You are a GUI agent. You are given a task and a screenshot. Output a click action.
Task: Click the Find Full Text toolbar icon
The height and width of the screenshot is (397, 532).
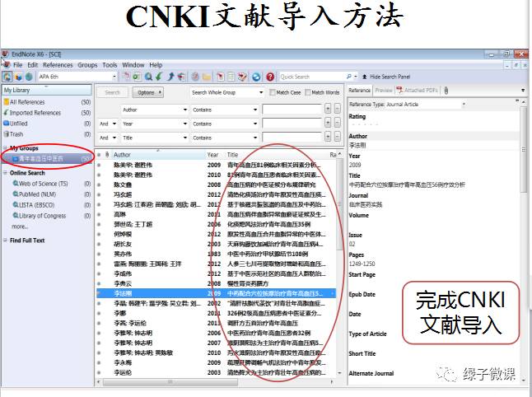tap(181, 77)
